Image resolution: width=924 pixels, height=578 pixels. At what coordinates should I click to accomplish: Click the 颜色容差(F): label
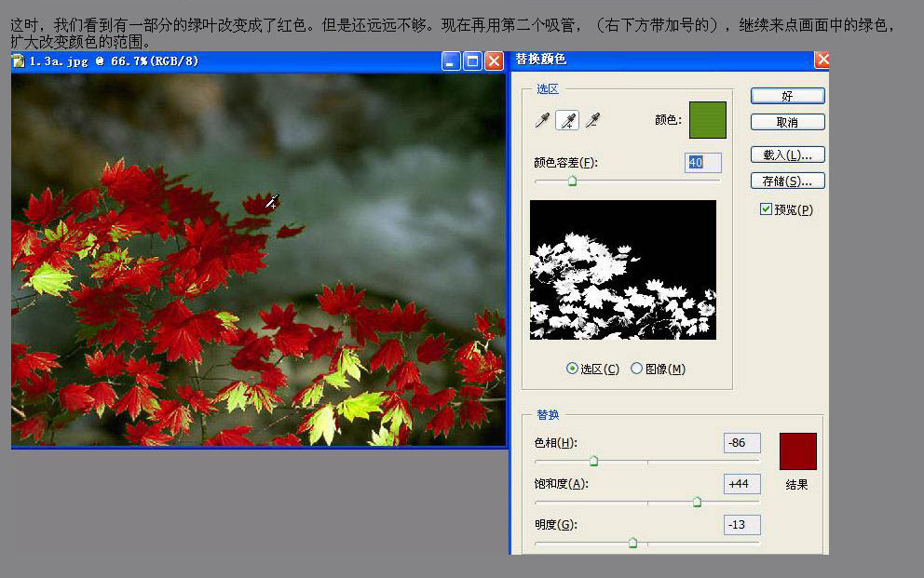[x=565, y=163]
